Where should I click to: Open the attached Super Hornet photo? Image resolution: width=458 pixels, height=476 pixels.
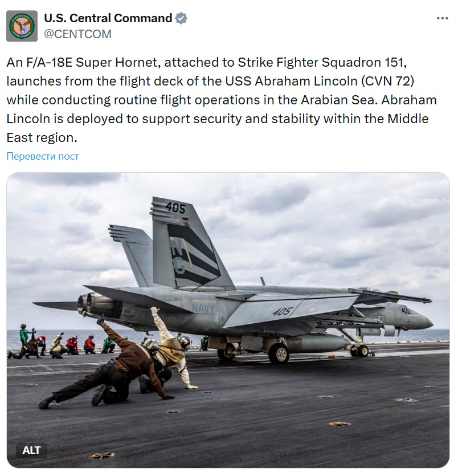coord(228,320)
